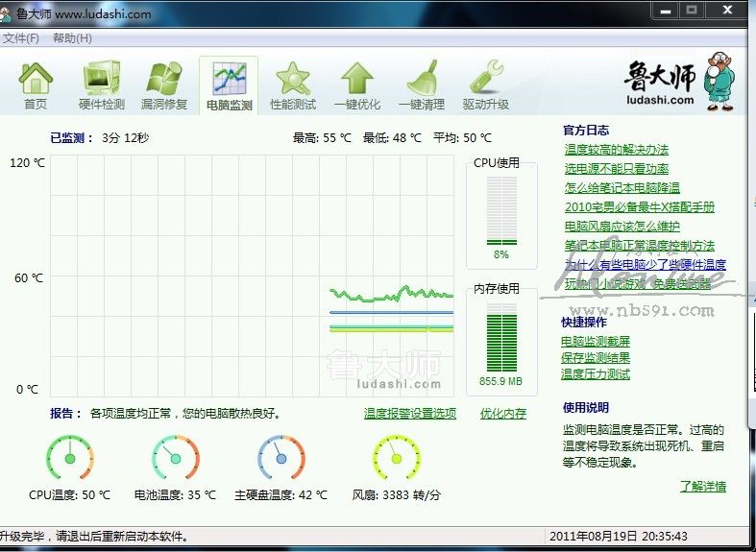Open link 2010宅男必备最牛X搭配手册
Viewport: 756px width, 552px height.
tap(640, 207)
